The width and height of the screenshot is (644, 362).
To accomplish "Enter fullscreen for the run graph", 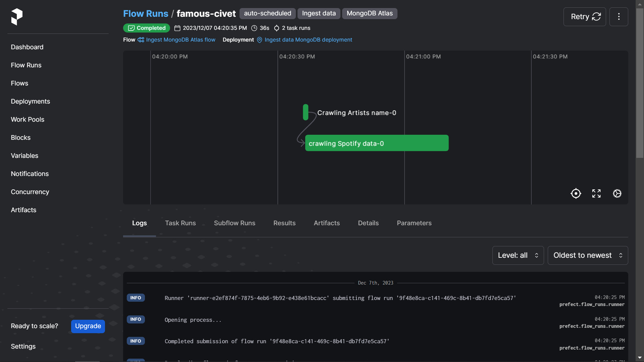I will click(596, 193).
